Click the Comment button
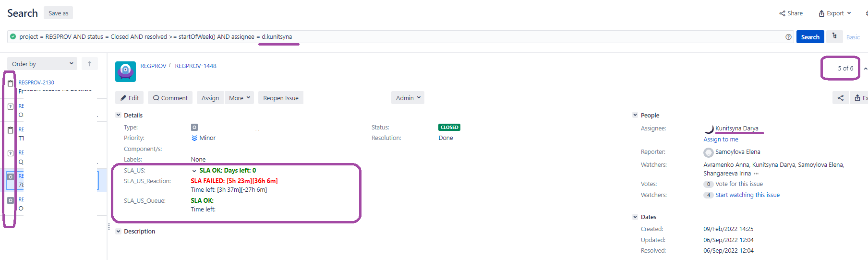Screen dimensions: 868x268 point(170,98)
